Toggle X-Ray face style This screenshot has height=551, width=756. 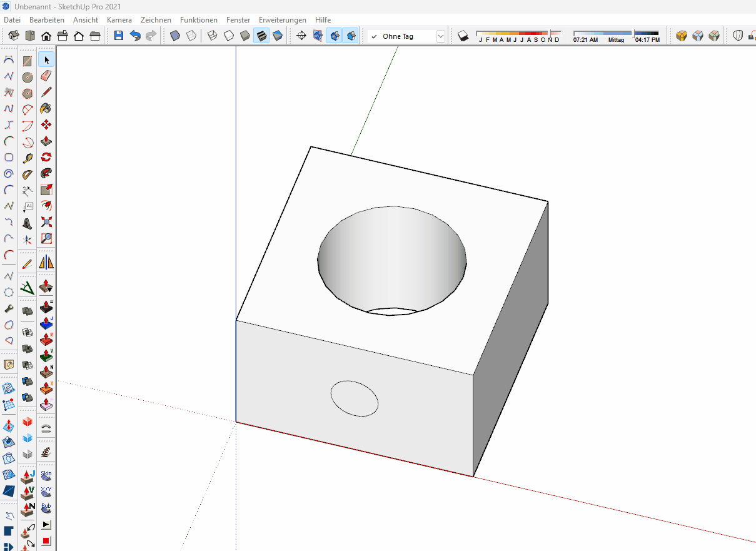[x=175, y=36]
